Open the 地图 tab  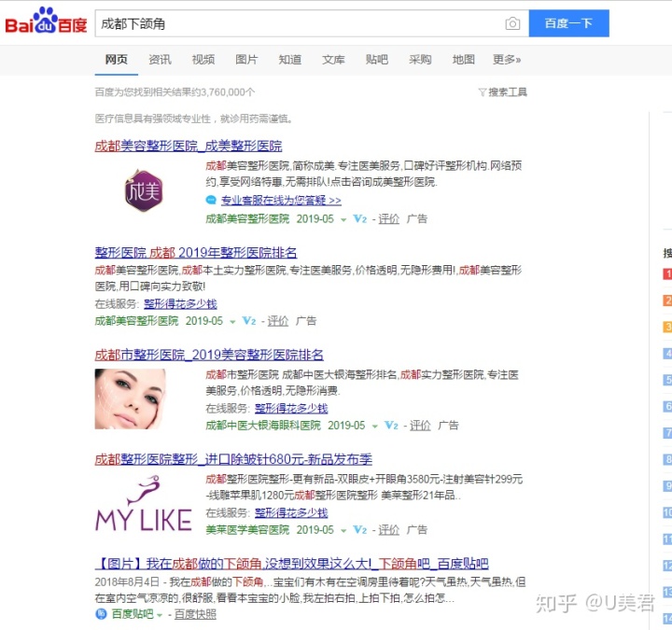(464, 60)
